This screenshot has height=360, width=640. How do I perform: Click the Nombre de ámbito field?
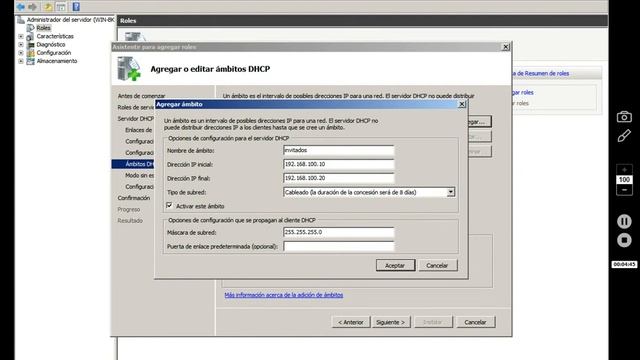(x=339, y=150)
